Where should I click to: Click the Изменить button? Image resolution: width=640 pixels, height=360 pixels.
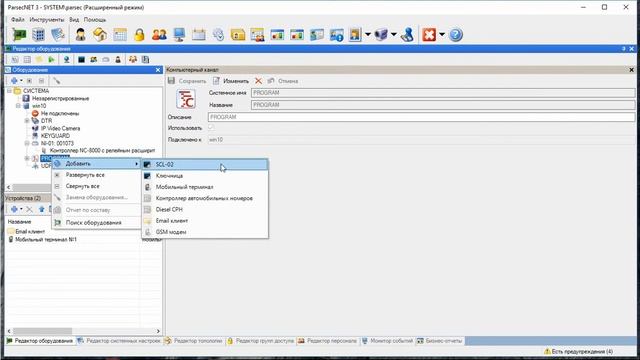tap(231, 81)
